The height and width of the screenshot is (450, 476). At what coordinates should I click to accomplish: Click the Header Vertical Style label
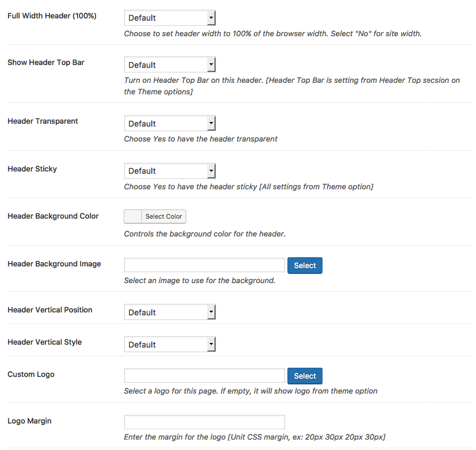coord(44,342)
